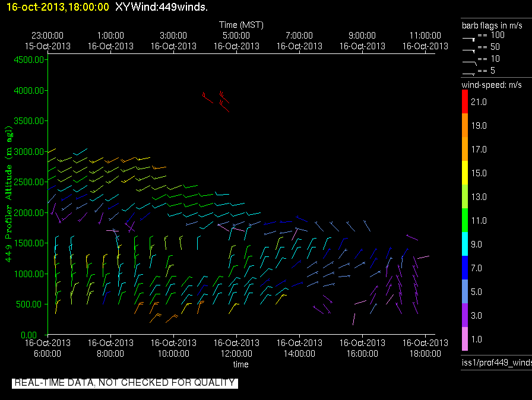Click the light blue 5.0 m/s color bar segment
532x400 pixels.
465,291
